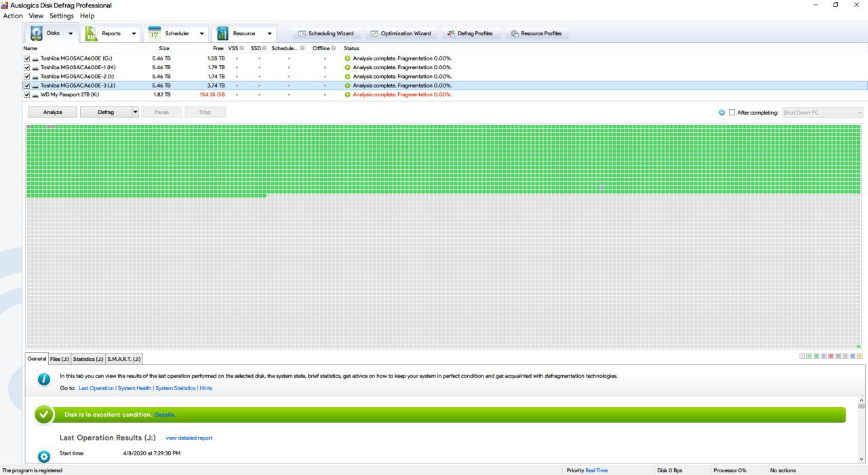Open the View menu
868x475 pixels.
(36, 16)
